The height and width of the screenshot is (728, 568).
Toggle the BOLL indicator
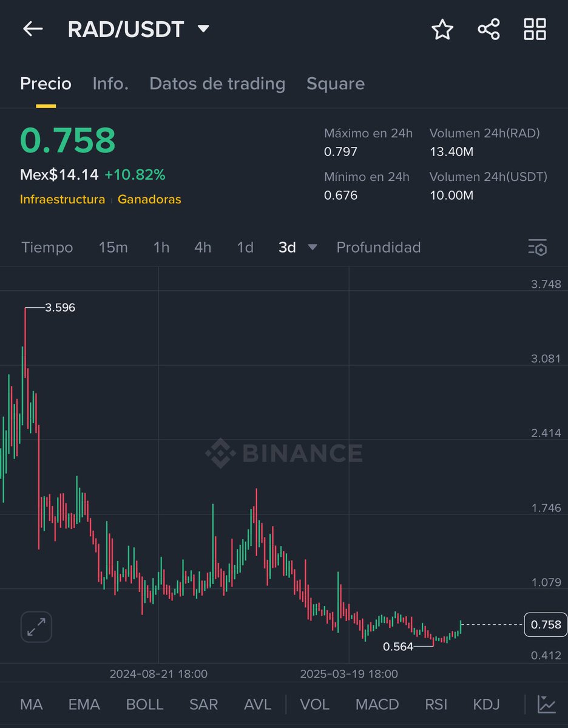tap(145, 704)
